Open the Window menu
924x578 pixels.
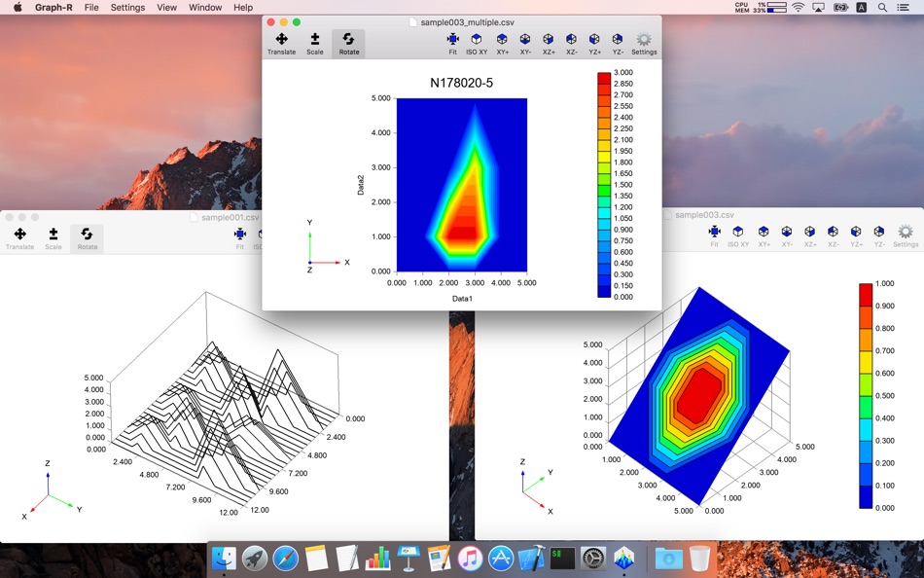[205, 8]
